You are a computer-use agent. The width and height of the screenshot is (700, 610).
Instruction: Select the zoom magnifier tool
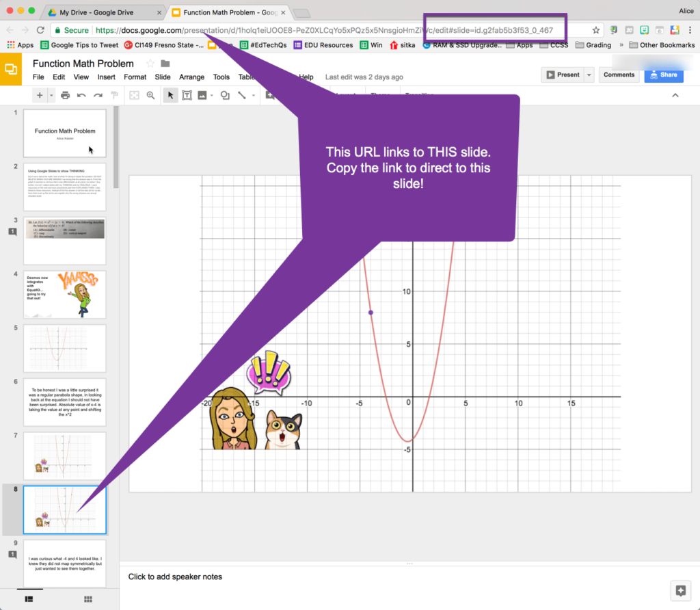tap(151, 95)
